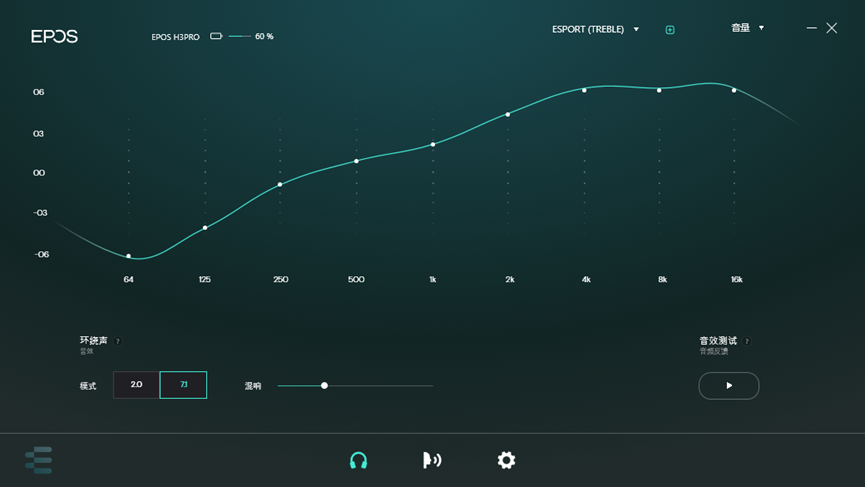Open the settings gear page
This screenshot has height=487, width=865.
[x=506, y=460]
